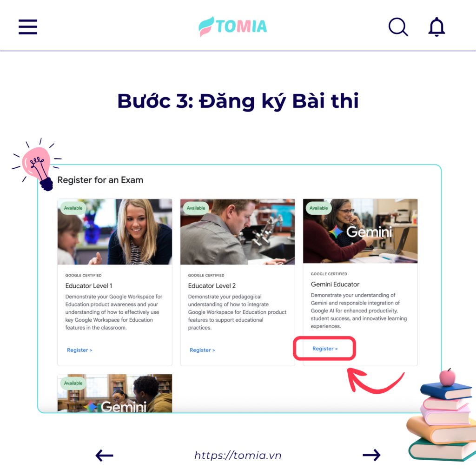Open the tomia.vn website link

[238, 456]
